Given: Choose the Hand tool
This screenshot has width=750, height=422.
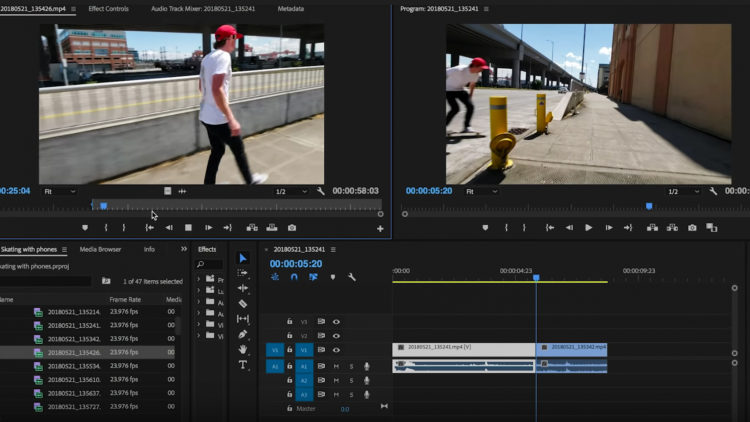Looking at the screenshot, I should [x=243, y=349].
